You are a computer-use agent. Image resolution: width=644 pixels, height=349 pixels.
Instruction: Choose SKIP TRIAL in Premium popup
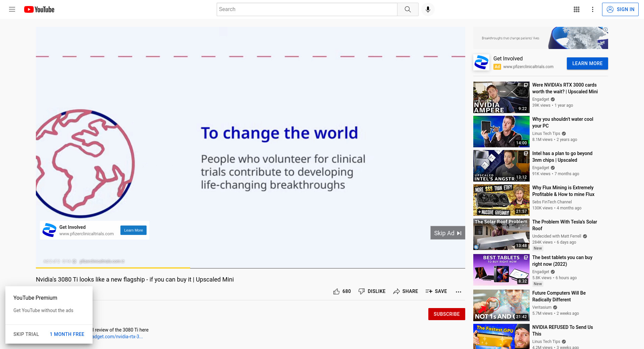[x=26, y=334]
